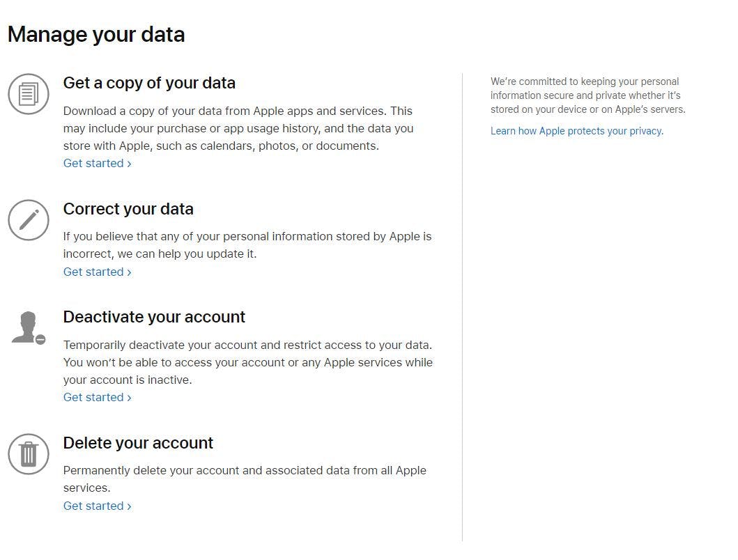Click the incorrect personal information description text
Viewport: 738px width, 560px height.
[x=247, y=245]
